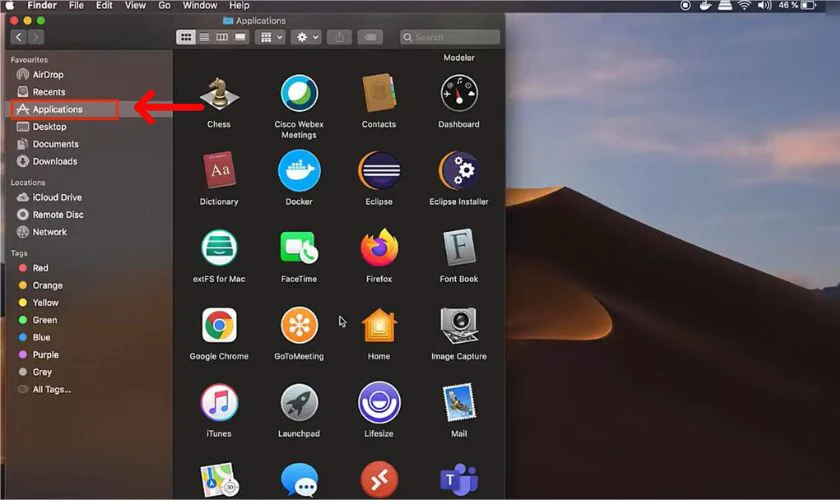Viewport: 840px width, 500px height.
Task: Open the Font Book app
Action: [x=459, y=248]
